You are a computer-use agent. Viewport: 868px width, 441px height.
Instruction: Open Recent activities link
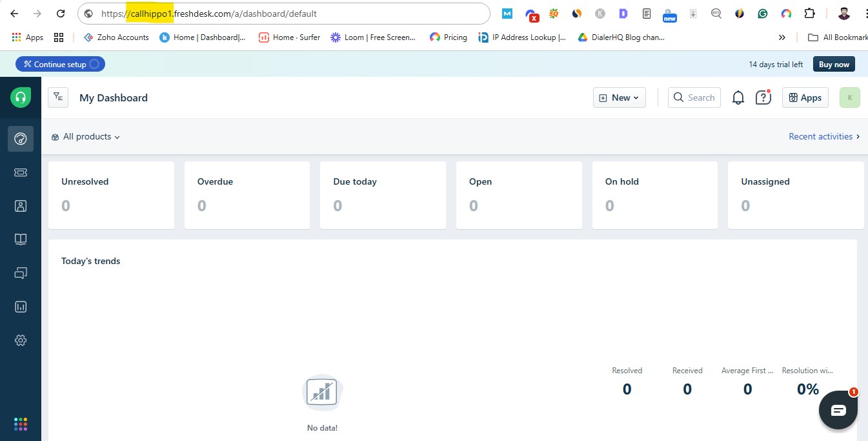point(824,136)
